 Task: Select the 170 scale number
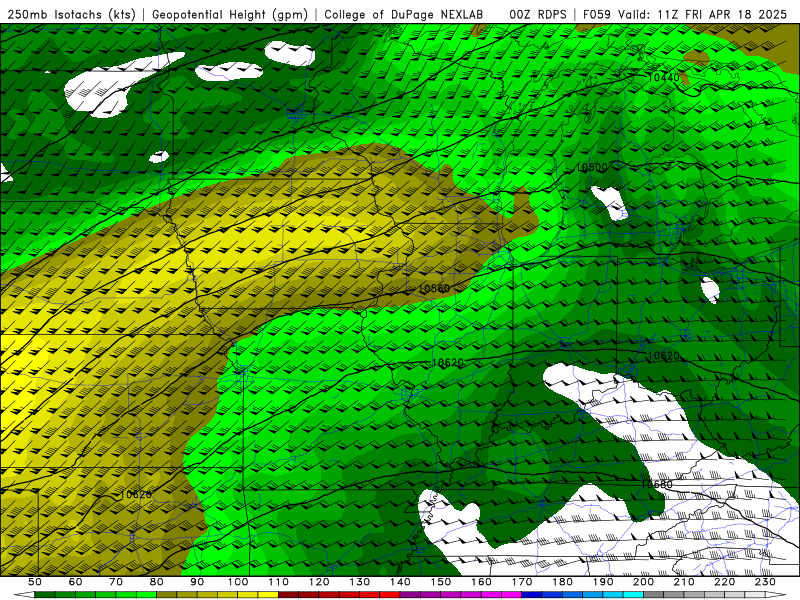522,582
